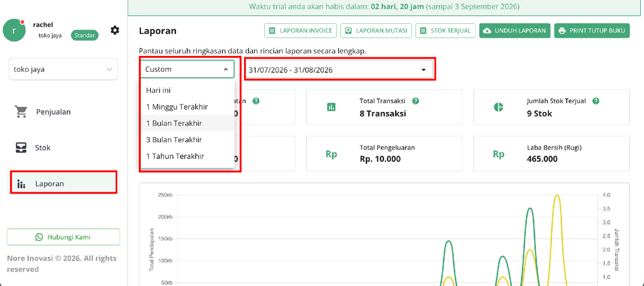Expand the toko jaya store dropdown

pyautogui.click(x=64, y=69)
